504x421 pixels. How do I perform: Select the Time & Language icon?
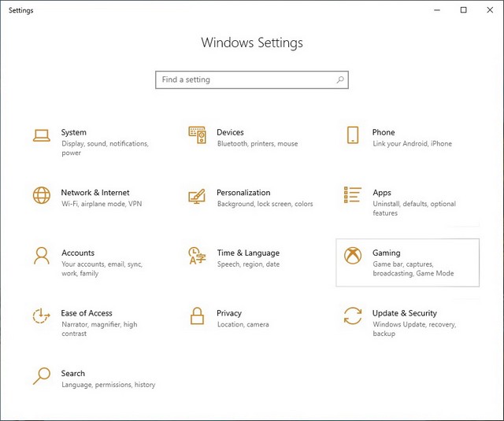coord(197,256)
